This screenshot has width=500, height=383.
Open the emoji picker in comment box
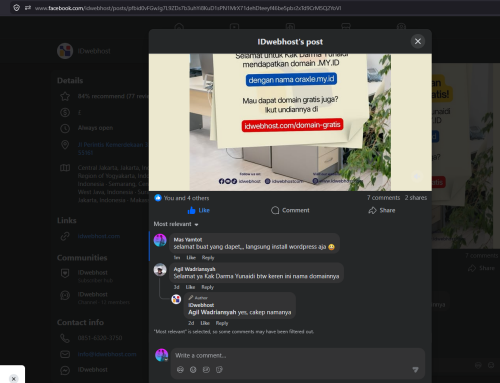(193, 369)
